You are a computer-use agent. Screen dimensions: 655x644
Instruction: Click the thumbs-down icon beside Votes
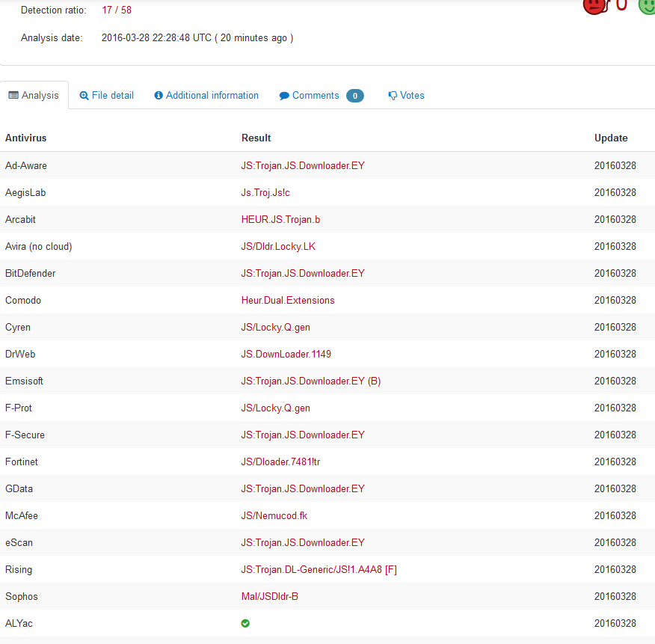tap(393, 96)
